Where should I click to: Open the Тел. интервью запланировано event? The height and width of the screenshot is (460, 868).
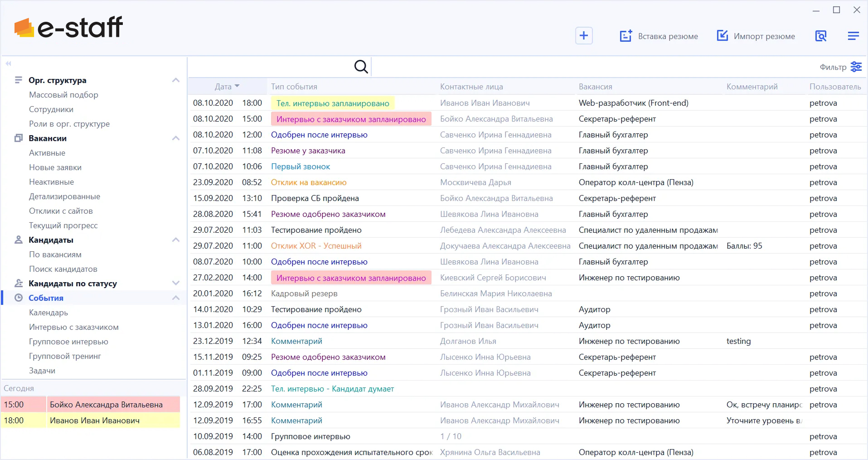click(333, 103)
